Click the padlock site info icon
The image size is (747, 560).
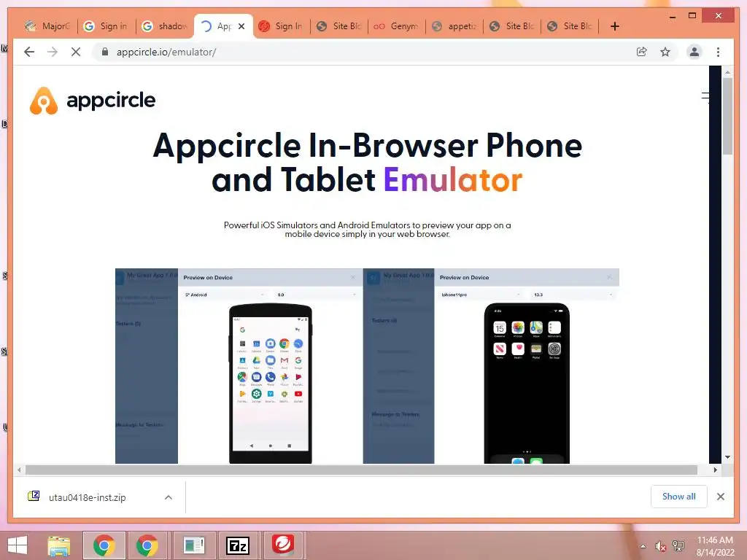(105, 52)
